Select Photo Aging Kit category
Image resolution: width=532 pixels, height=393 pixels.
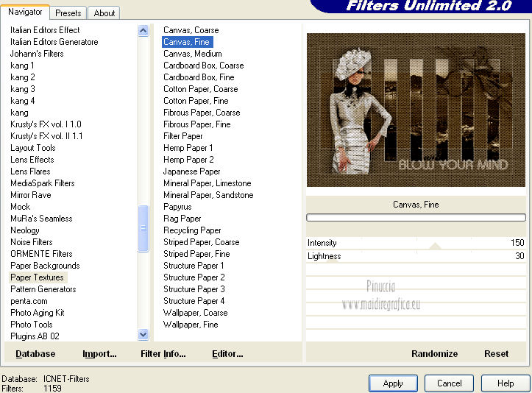(38, 313)
